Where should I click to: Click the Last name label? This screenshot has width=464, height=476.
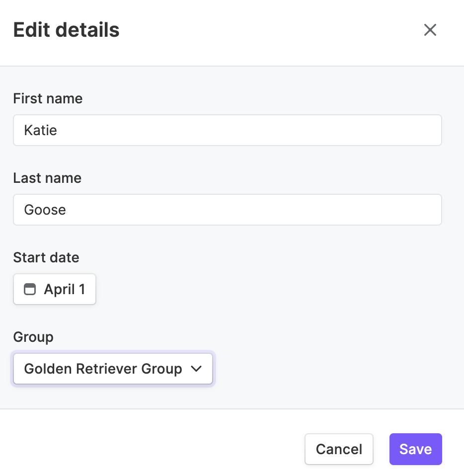47,178
